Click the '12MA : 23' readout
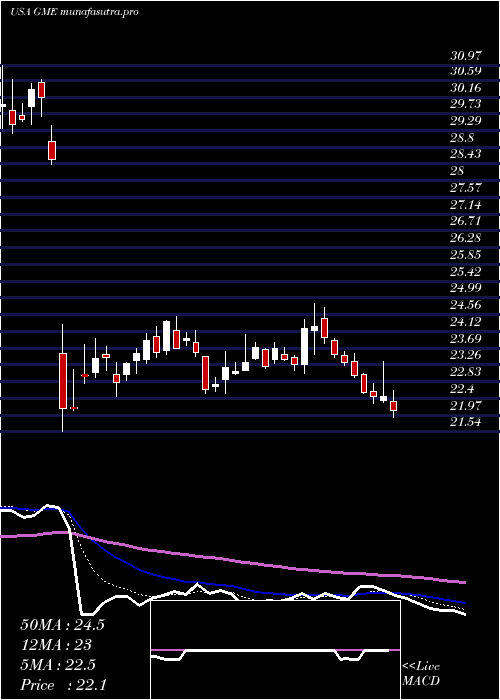 [56, 645]
